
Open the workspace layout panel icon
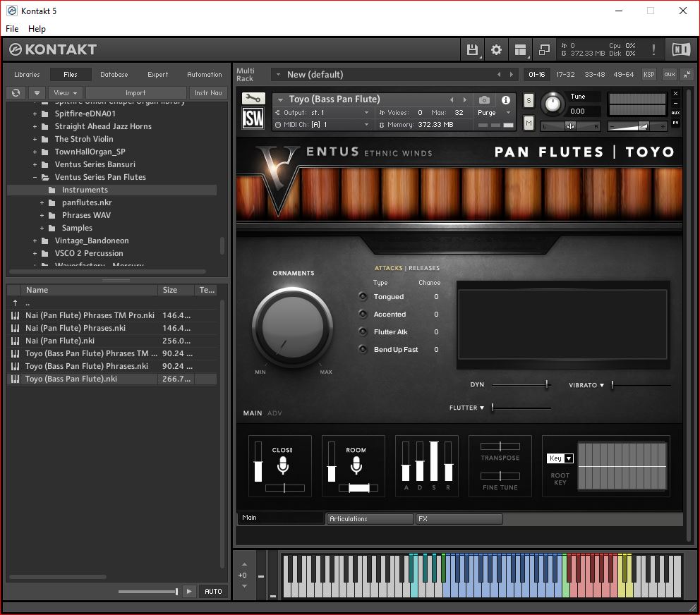click(520, 49)
